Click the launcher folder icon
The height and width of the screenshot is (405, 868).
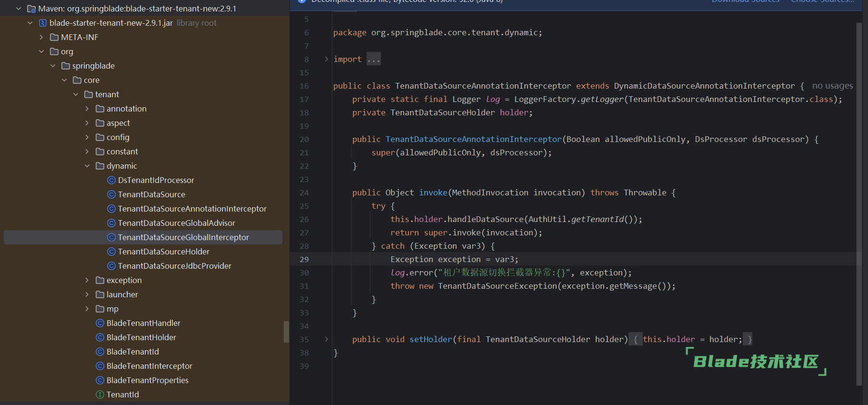point(100,294)
